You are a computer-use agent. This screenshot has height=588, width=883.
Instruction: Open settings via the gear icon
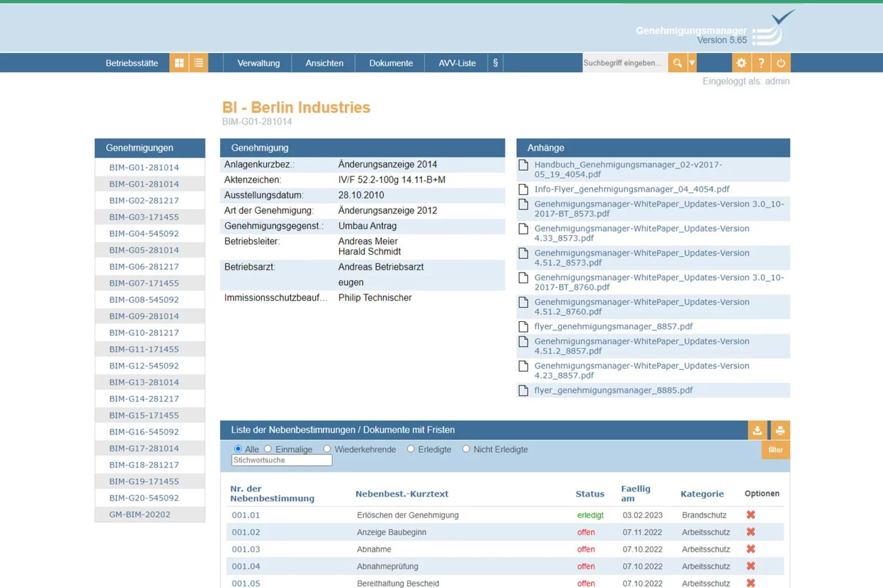tap(741, 63)
